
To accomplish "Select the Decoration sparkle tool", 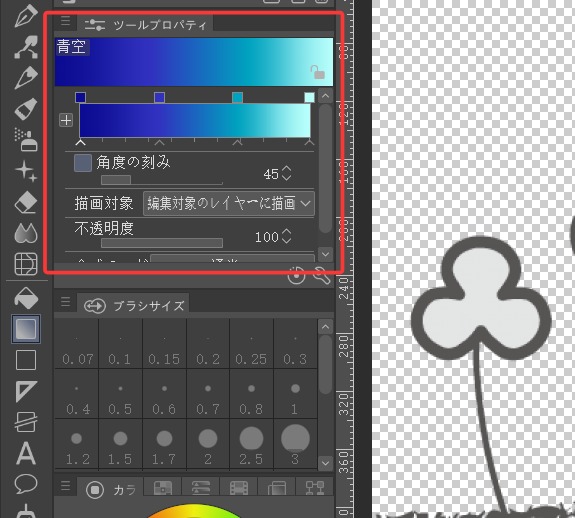I will click(x=26, y=171).
